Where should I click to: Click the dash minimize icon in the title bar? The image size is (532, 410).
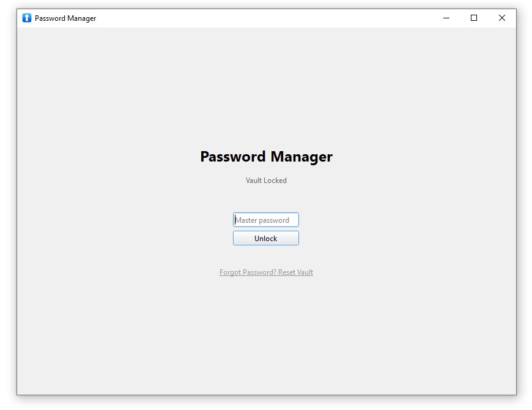tap(446, 18)
